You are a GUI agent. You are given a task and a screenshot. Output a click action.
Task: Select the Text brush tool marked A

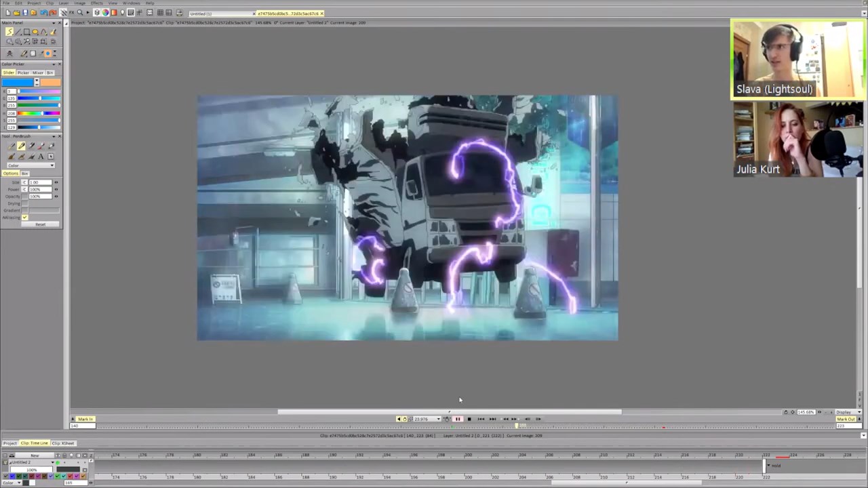[41, 157]
